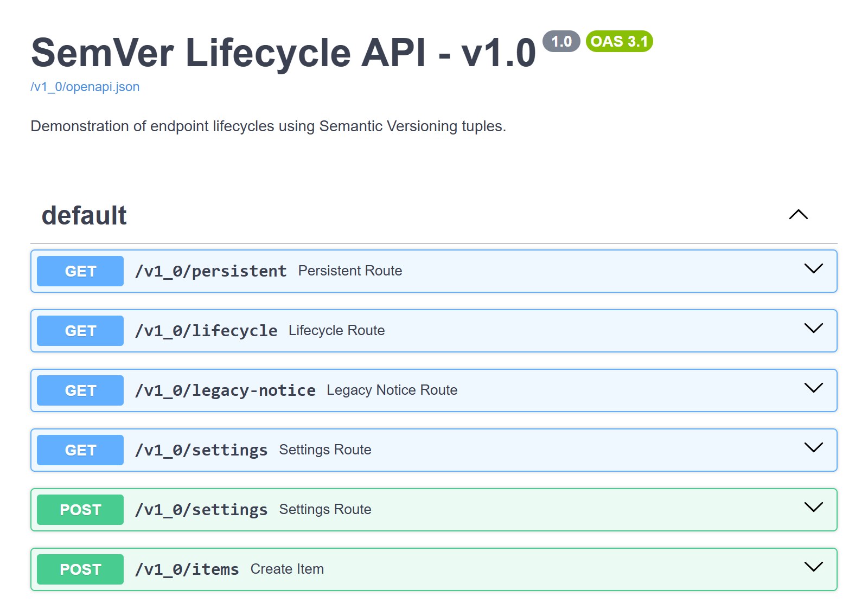Click GET badge for persistent route
868x616 pixels.
[80, 271]
